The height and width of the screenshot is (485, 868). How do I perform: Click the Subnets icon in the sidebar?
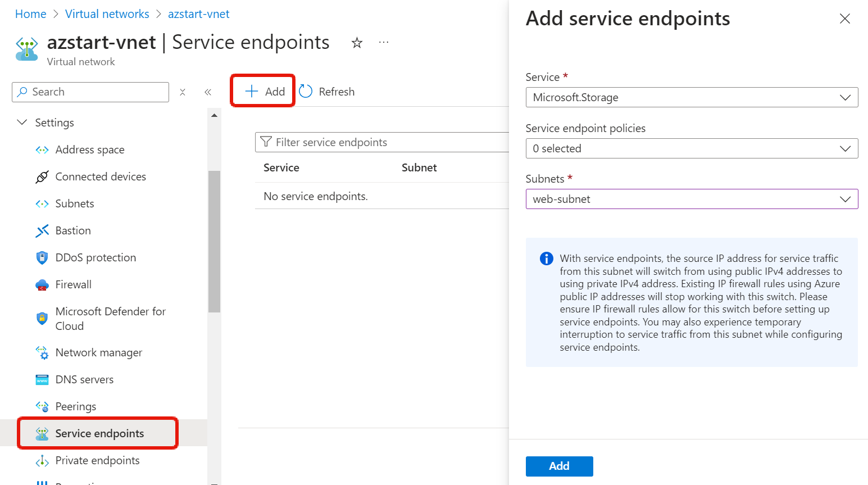[x=42, y=204]
